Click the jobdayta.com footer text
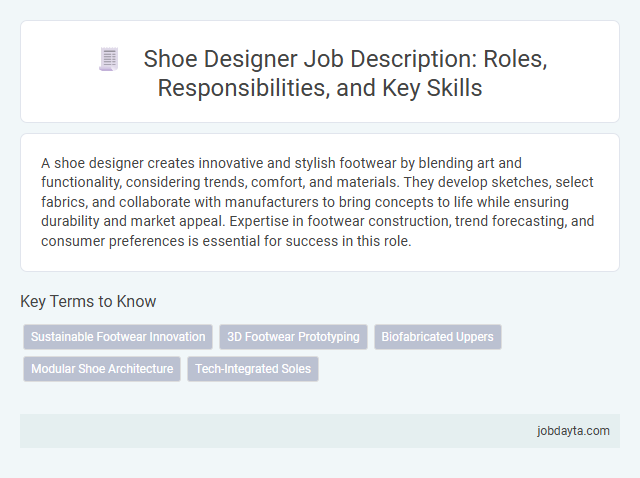This screenshot has height=478, width=640. (573, 431)
